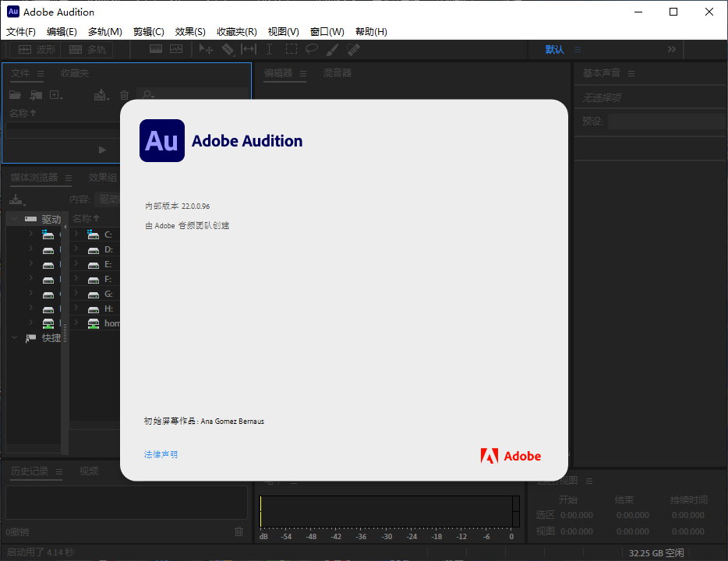Image resolution: width=728 pixels, height=561 pixels.
Task: Click the Open File folder icon
Action: 15,95
